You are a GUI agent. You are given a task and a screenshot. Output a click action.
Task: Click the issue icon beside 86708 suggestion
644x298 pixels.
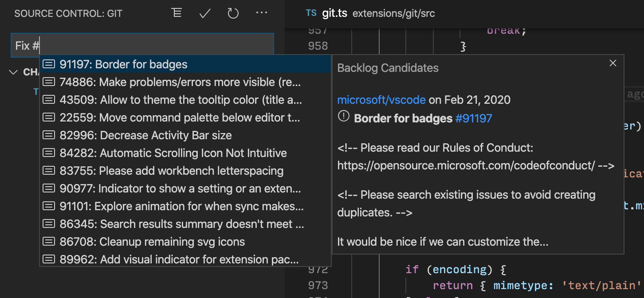pyautogui.click(x=49, y=241)
